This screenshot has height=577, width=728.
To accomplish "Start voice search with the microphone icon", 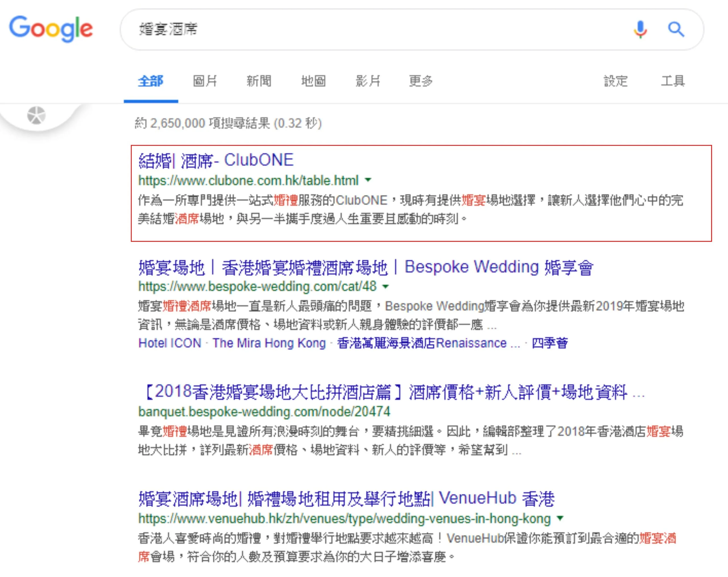I will point(640,29).
